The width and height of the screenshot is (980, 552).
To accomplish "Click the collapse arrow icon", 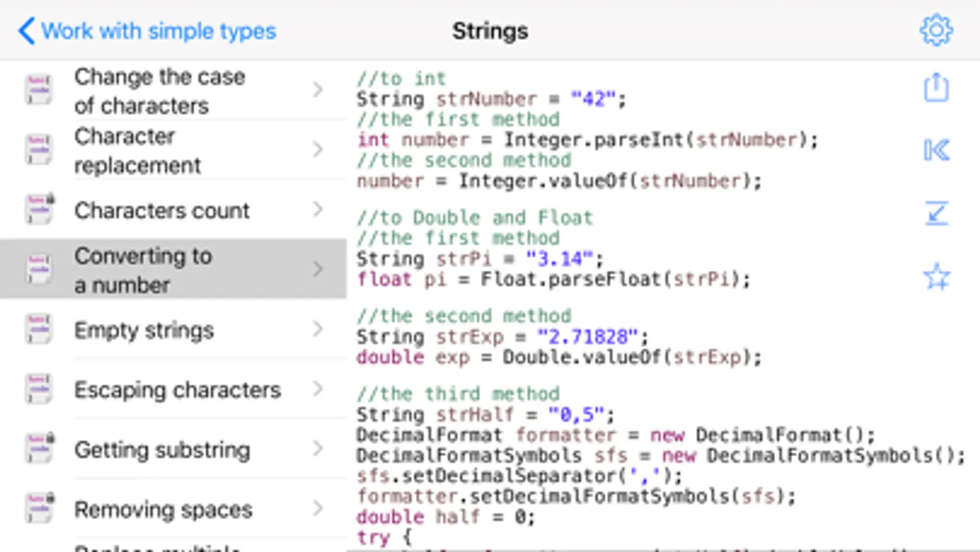I will pyautogui.click(x=936, y=213).
